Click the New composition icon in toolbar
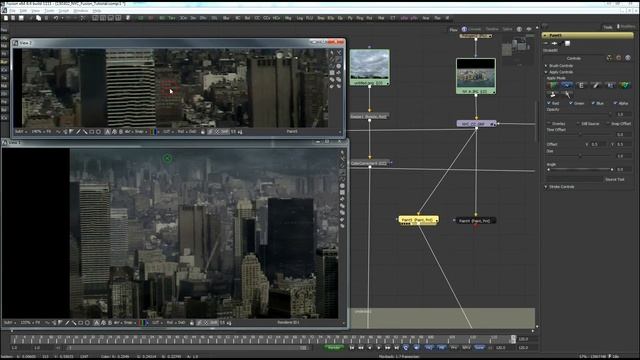 [6, 18]
